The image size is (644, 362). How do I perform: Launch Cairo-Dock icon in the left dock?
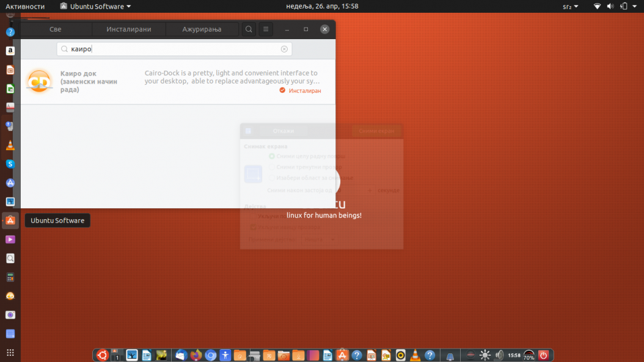point(10,296)
